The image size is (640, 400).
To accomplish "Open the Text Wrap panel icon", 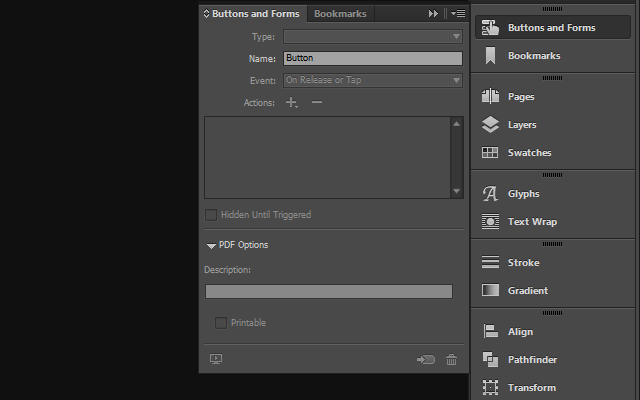I will click(x=490, y=222).
